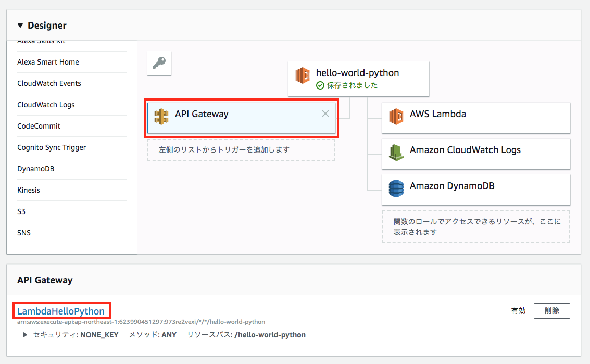Enable the 有効 toggle for LambdaHelloPython
This screenshot has width=590, height=364.
pos(519,310)
